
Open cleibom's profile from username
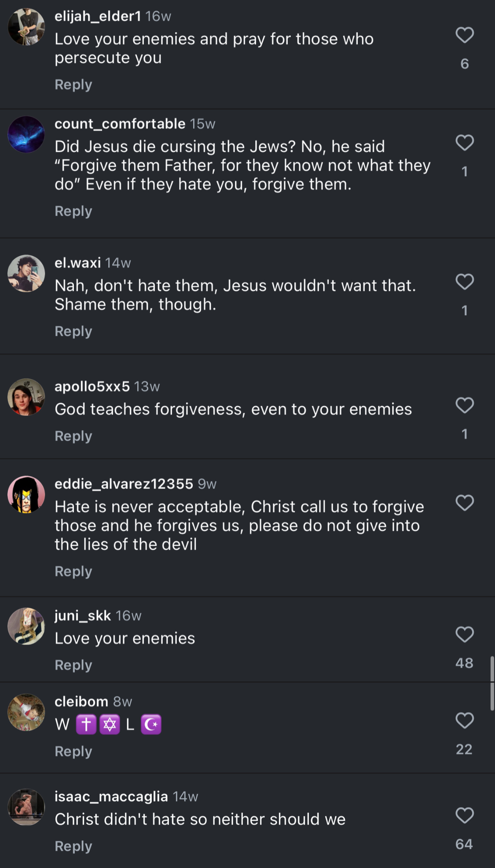pos(81,702)
